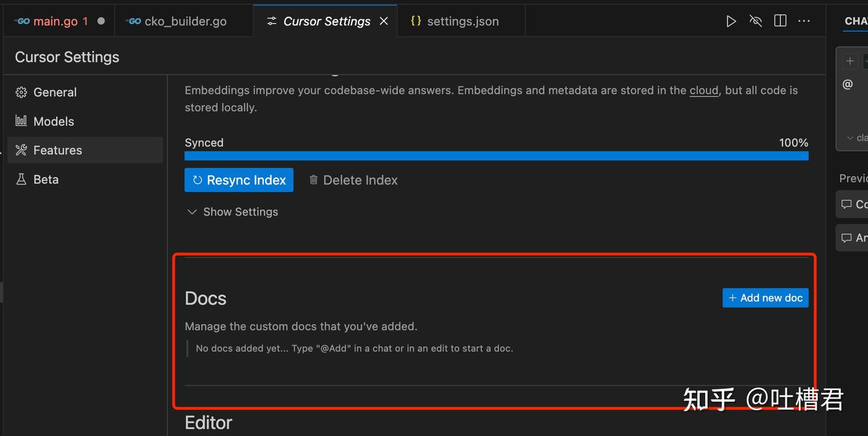Switch to the settings.json tab

coord(462,21)
